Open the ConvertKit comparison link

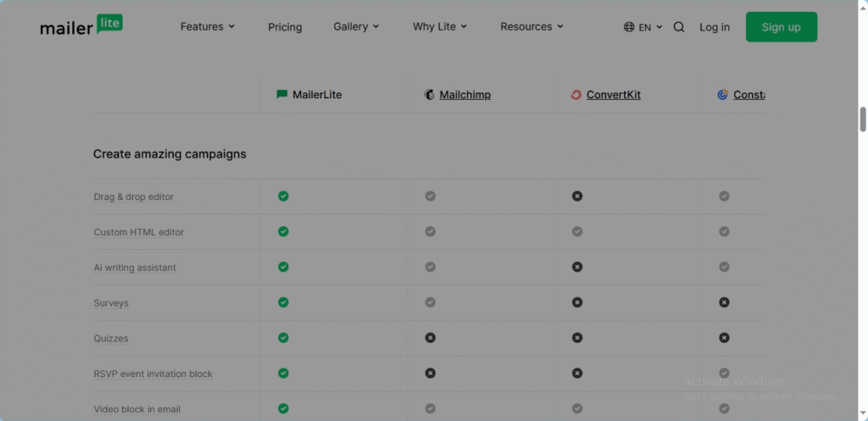tap(614, 95)
